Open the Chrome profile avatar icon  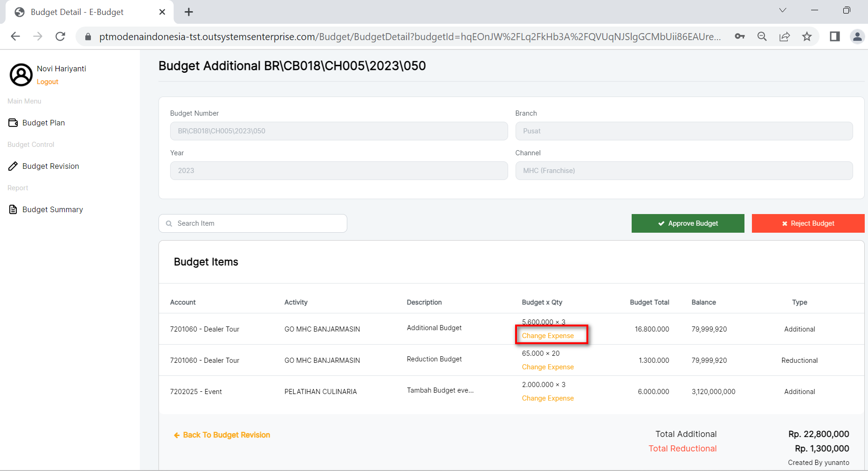pyautogui.click(x=857, y=36)
